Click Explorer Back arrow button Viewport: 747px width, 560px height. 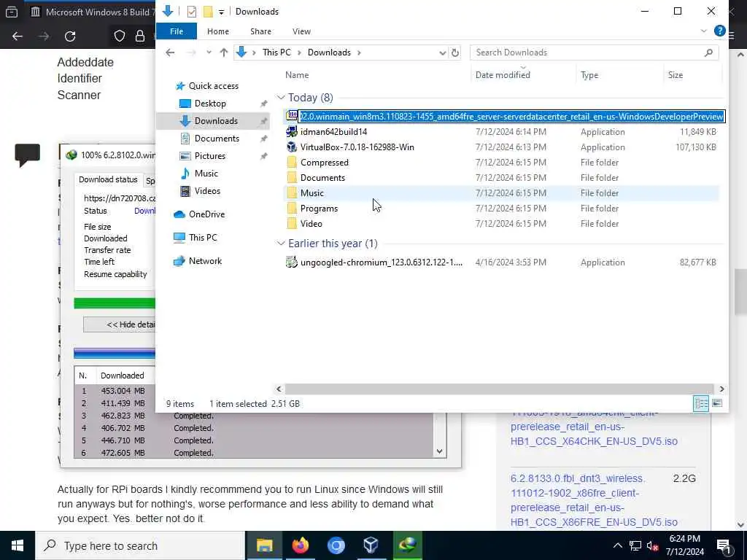[x=170, y=52]
